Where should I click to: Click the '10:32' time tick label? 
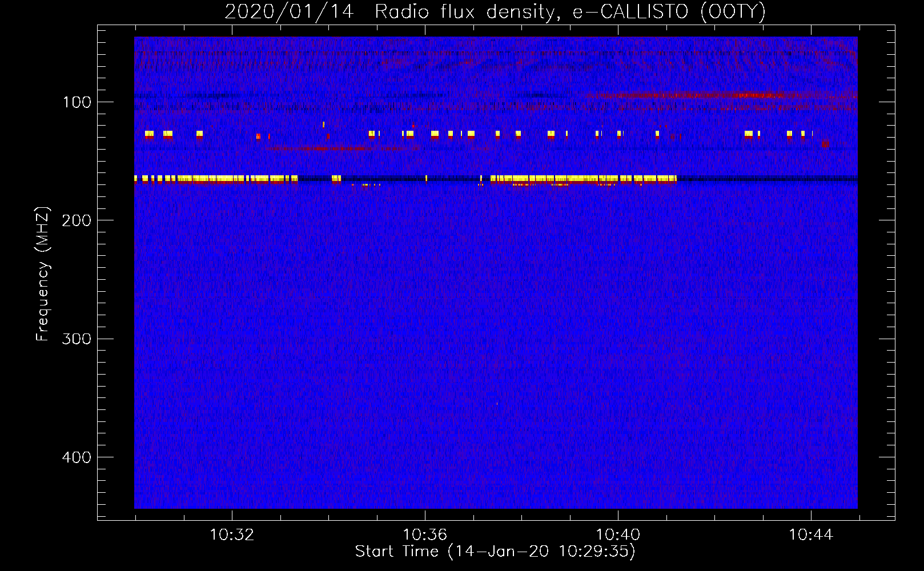[232, 535]
